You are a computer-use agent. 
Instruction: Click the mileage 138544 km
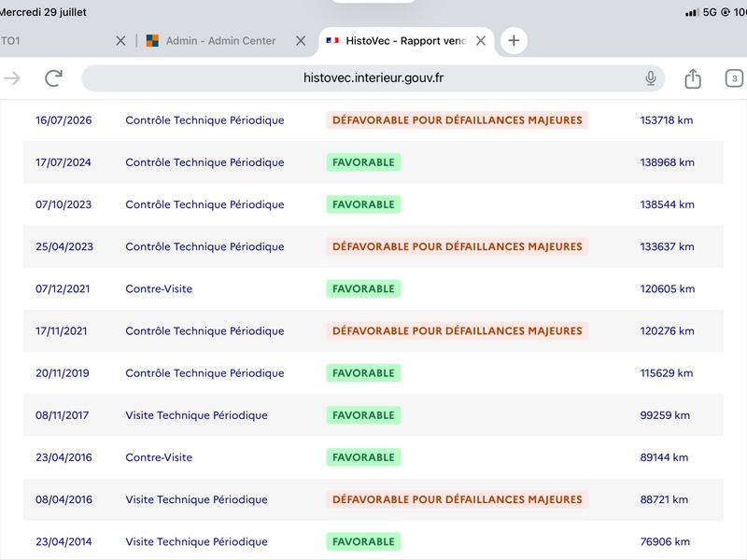point(667,204)
